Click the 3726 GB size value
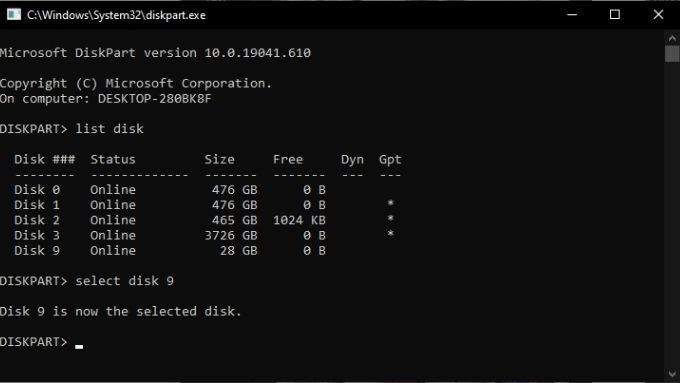Viewport: 680px width, 383px height. point(231,236)
